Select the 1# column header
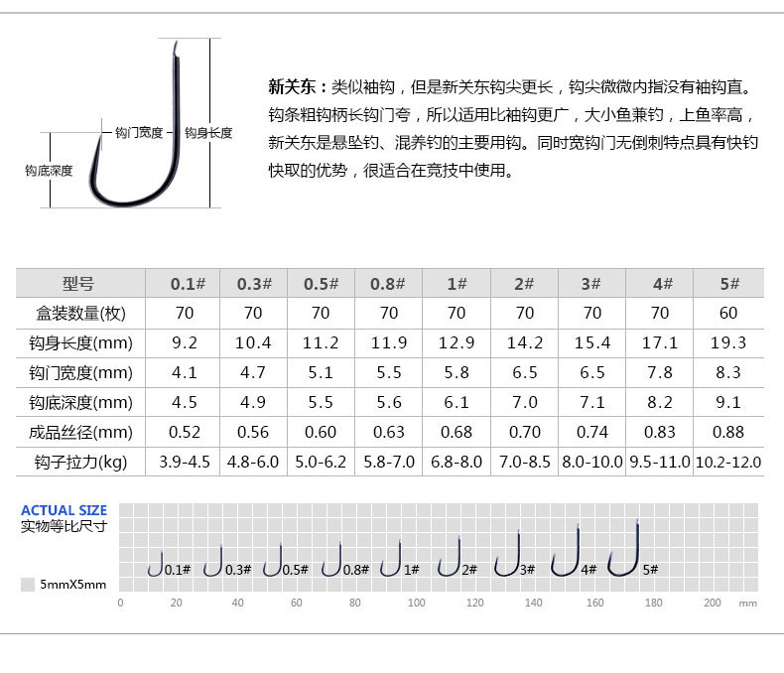The width and height of the screenshot is (784, 673). pyautogui.click(x=457, y=284)
